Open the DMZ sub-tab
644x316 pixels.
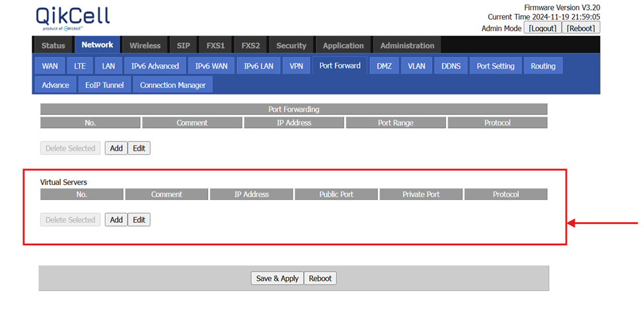click(x=384, y=66)
